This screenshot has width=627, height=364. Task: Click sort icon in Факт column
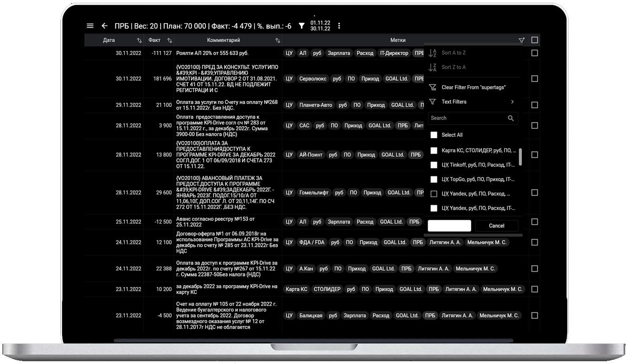pyautogui.click(x=169, y=41)
